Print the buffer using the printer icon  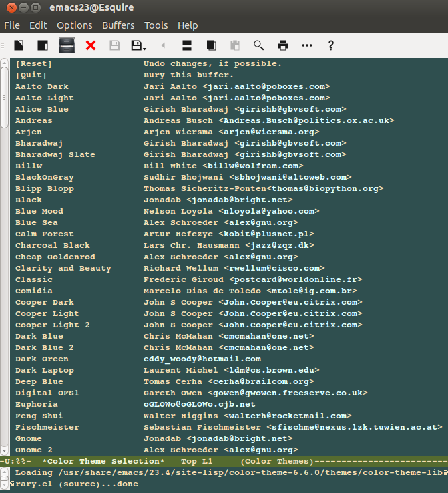[x=283, y=45]
